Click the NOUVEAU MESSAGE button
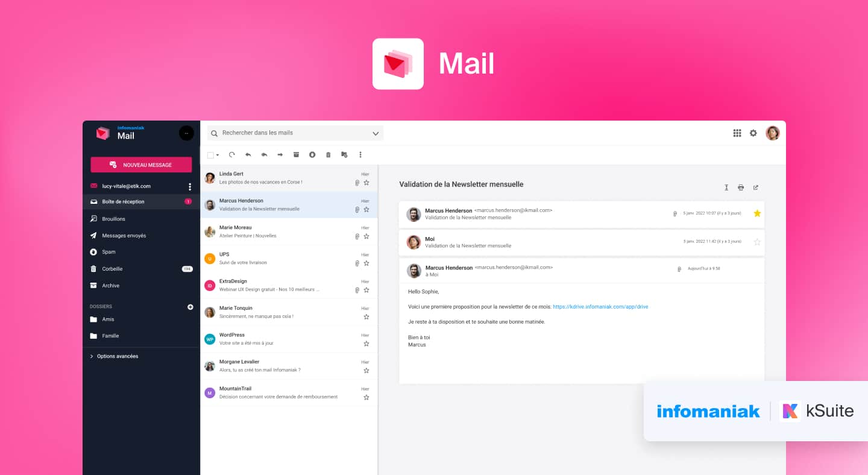 point(141,165)
